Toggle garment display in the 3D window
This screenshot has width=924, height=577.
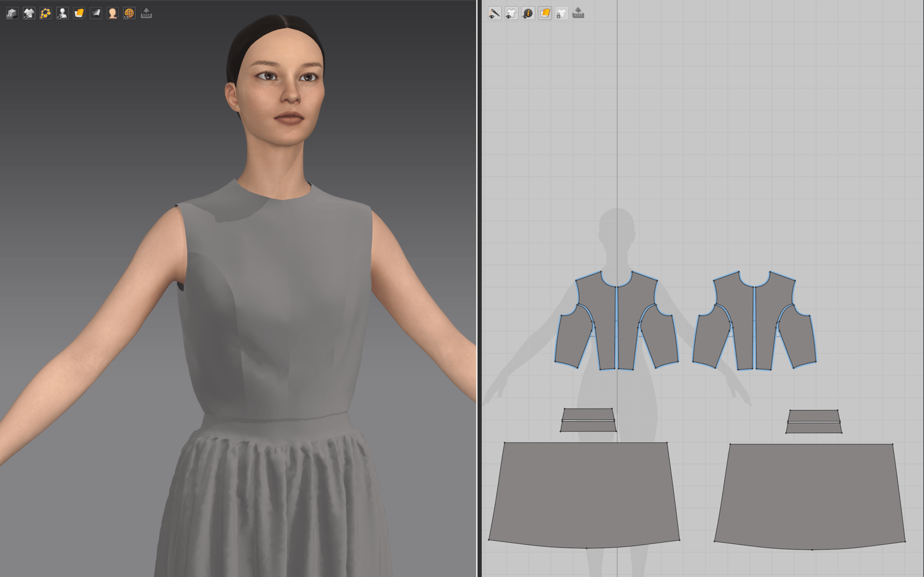pos(29,13)
